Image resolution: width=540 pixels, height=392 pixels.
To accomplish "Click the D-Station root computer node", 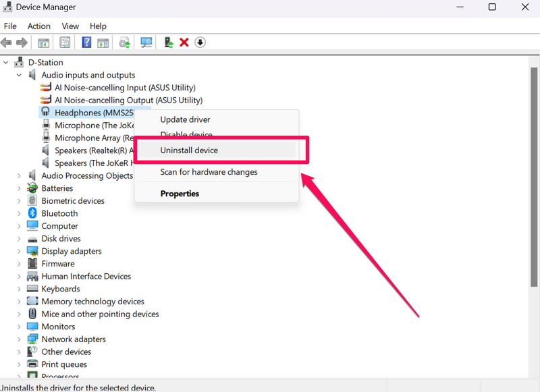I will tap(45, 63).
